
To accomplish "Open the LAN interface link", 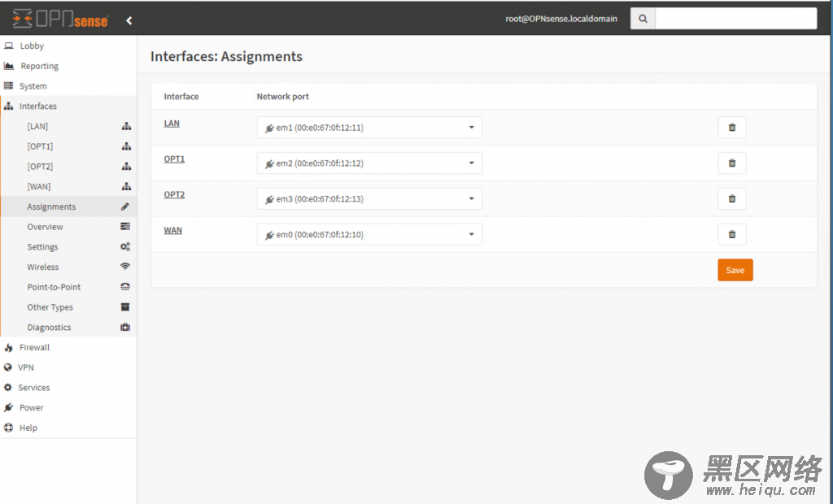I will tap(172, 124).
